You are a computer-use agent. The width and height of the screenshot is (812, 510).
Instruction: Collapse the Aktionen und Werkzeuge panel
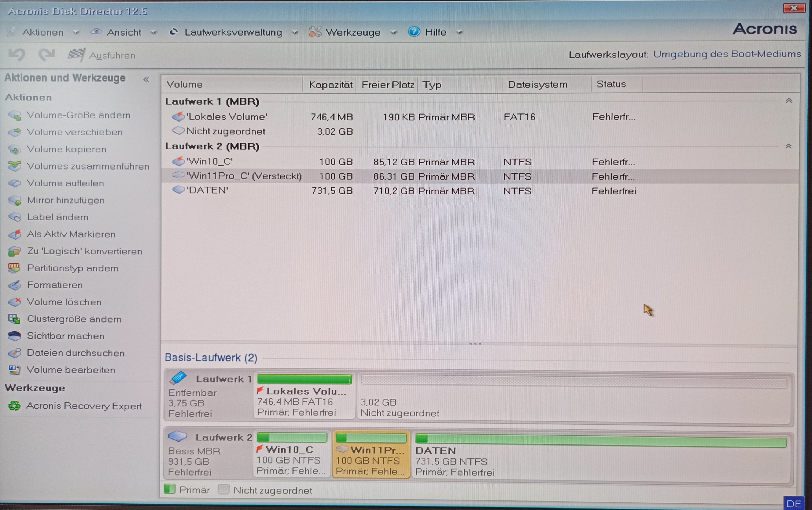pos(146,79)
